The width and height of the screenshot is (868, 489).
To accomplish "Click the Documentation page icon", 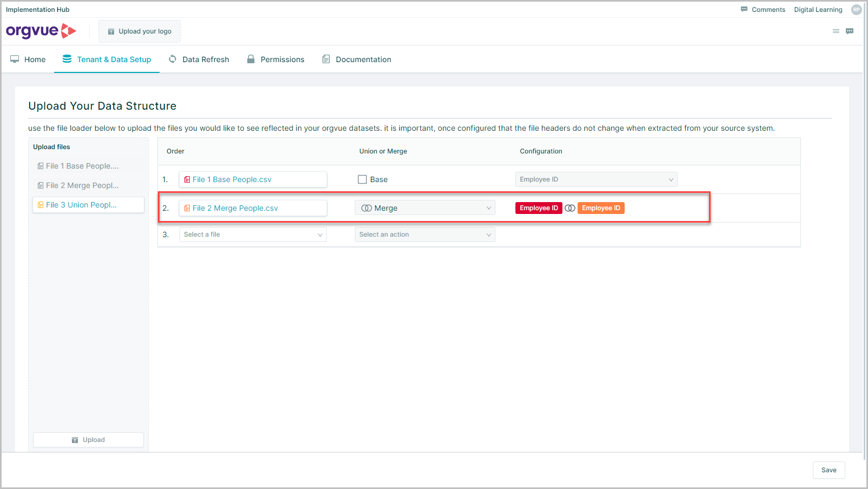I will 326,59.
